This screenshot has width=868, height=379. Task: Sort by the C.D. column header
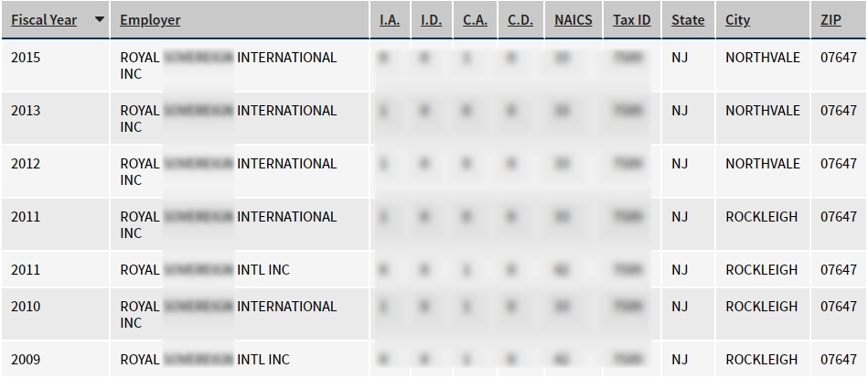point(520,20)
